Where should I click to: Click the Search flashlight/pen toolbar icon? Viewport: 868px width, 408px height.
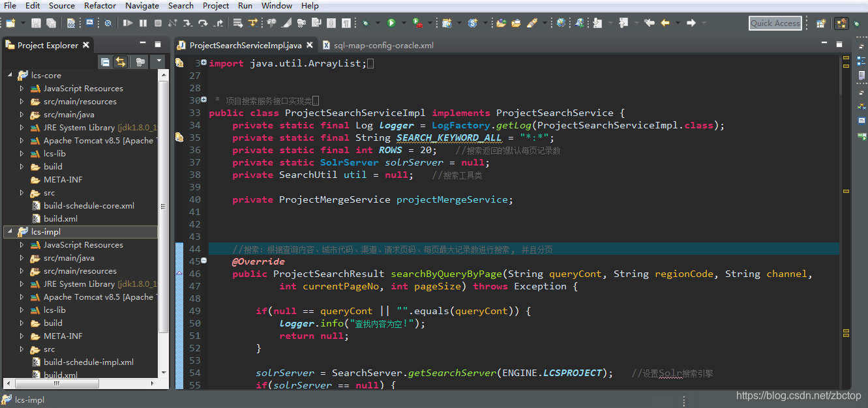(532, 23)
